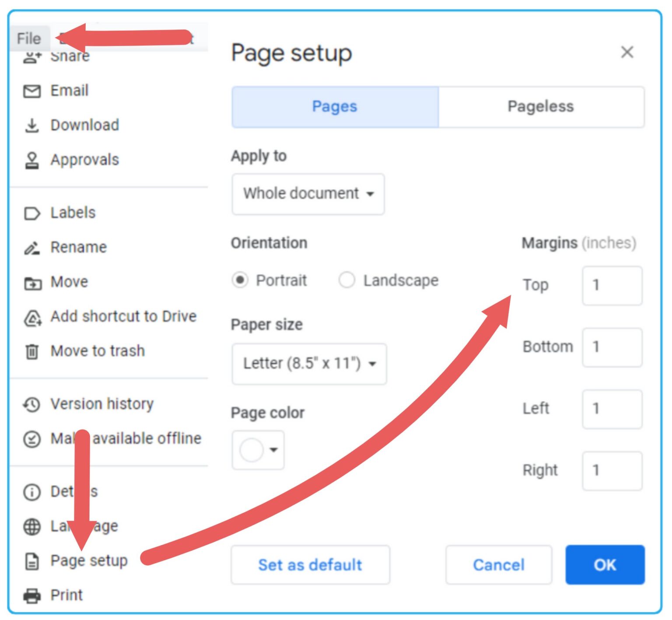Open the Paper size dropdown

(x=309, y=363)
